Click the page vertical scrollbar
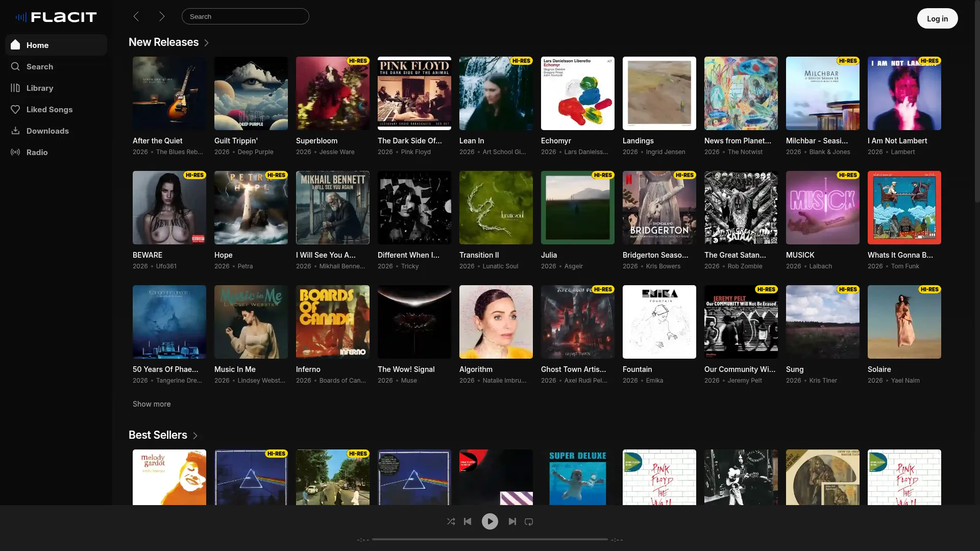Image resolution: width=980 pixels, height=551 pixels. pyautogui.click(x=977, y=102)
